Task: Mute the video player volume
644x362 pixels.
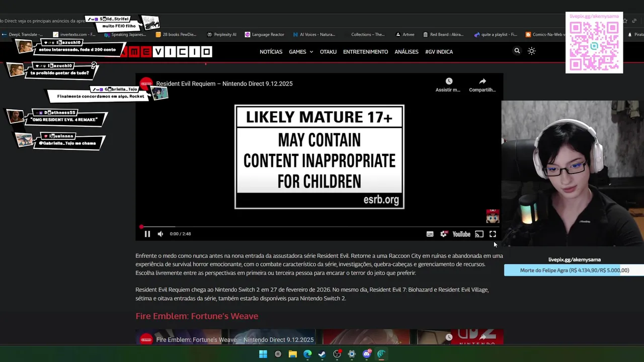Action: (x=160, y=234)
